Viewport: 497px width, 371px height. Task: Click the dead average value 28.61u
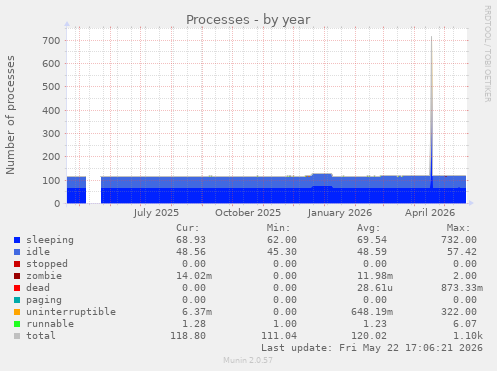tap(375, 288)
